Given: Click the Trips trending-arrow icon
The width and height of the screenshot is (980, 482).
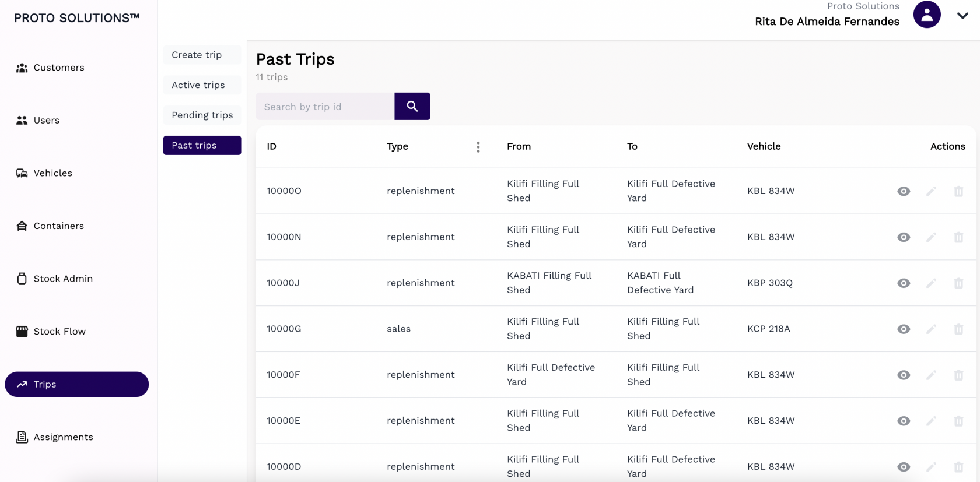Looking at the screenshot, I should point(22,384).
